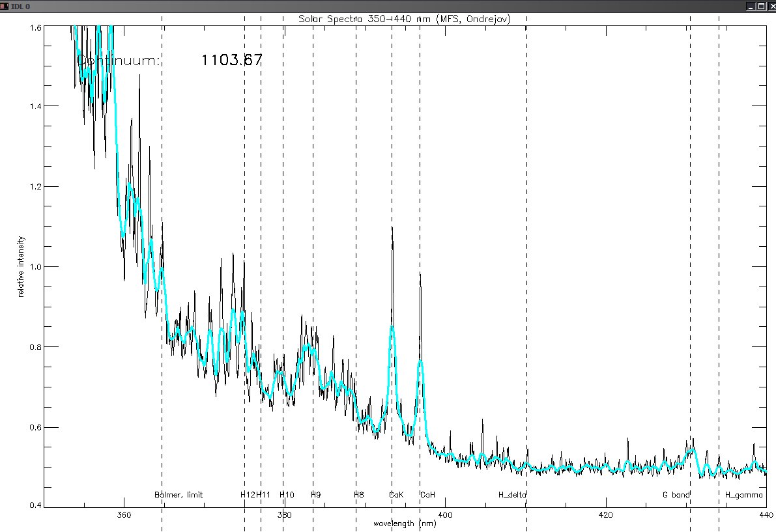
Task: Click the x-axis tick label 440
Action: coord(766,514)
